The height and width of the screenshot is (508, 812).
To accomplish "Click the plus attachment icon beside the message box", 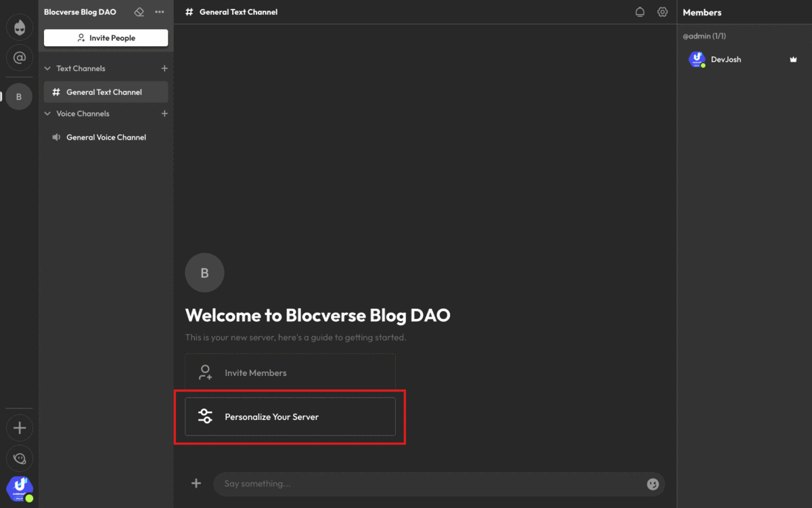I will (196, 483).
